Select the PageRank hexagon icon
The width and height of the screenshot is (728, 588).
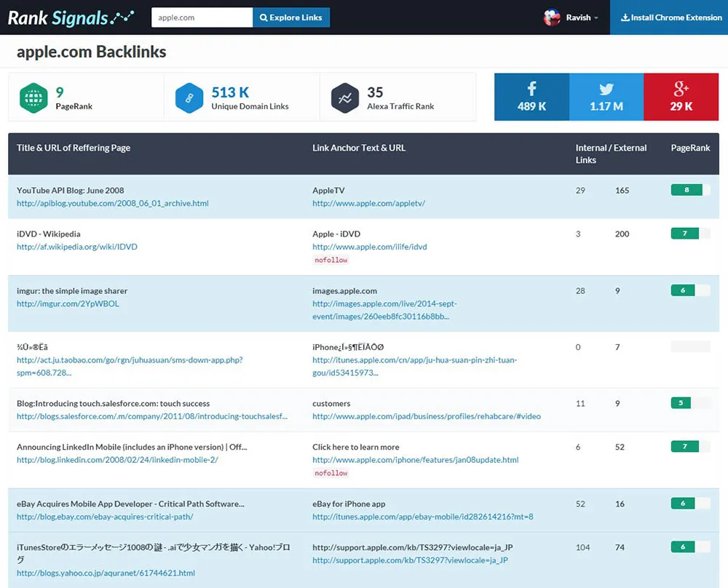34,96
